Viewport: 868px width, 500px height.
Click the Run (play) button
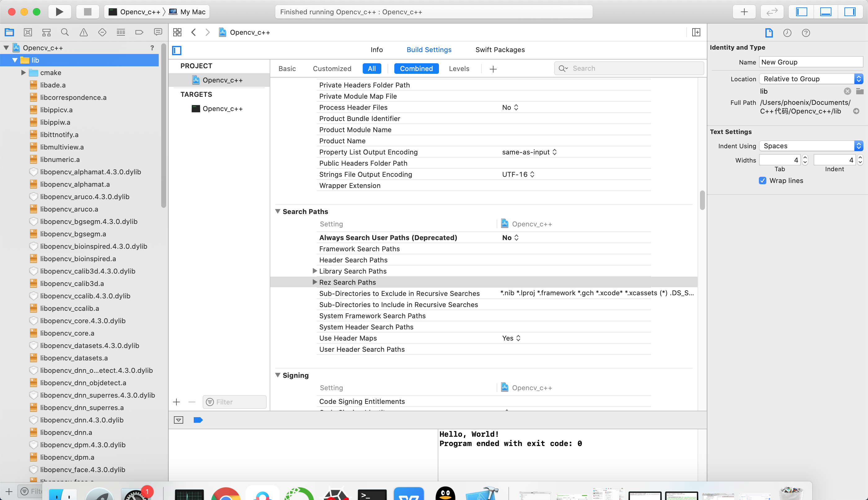[x=60, y=12]
